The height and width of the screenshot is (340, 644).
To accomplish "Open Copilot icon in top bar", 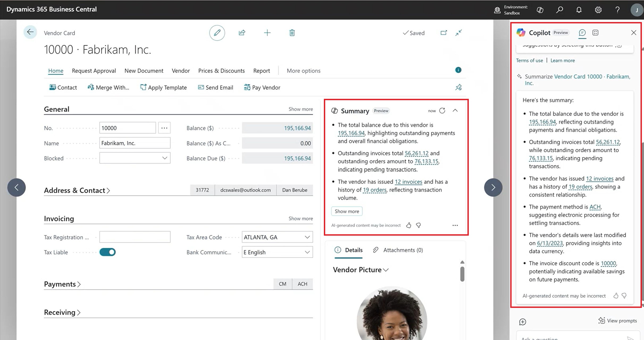I will click(540, 10).
